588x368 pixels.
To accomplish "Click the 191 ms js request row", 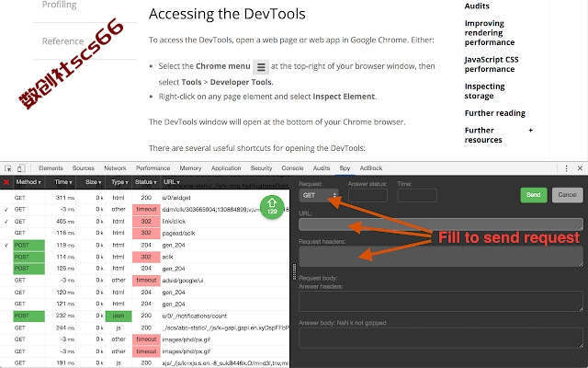I will (145, 363).
